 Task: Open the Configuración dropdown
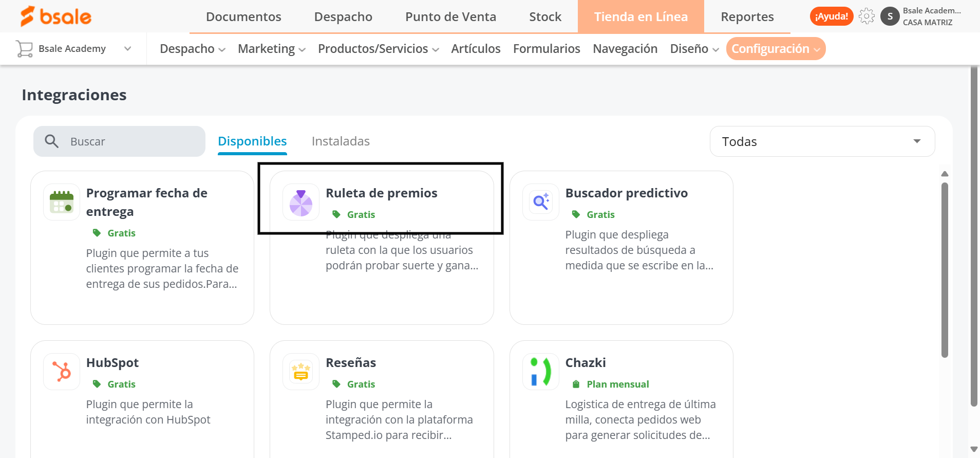click(x=776, y=49)
